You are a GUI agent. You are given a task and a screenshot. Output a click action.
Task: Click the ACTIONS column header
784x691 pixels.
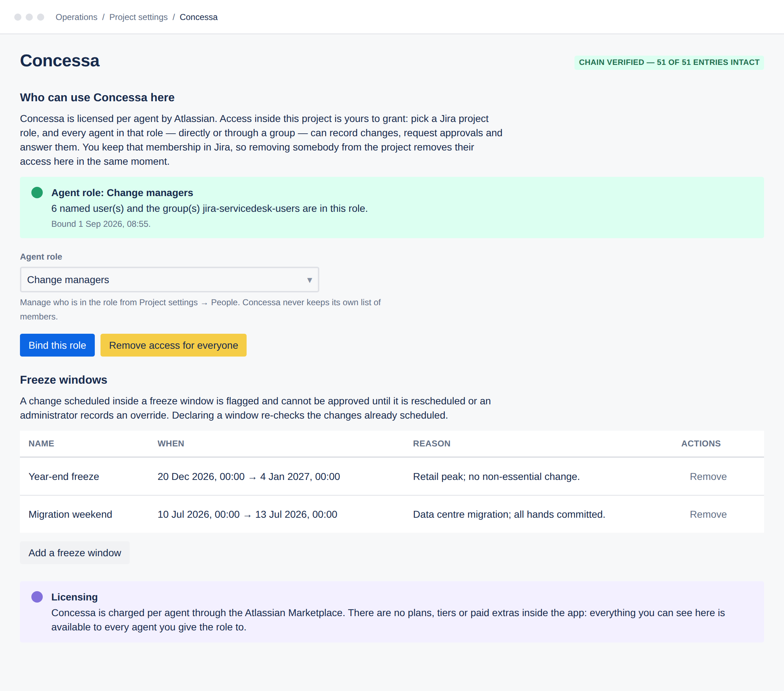click(701, 444)
